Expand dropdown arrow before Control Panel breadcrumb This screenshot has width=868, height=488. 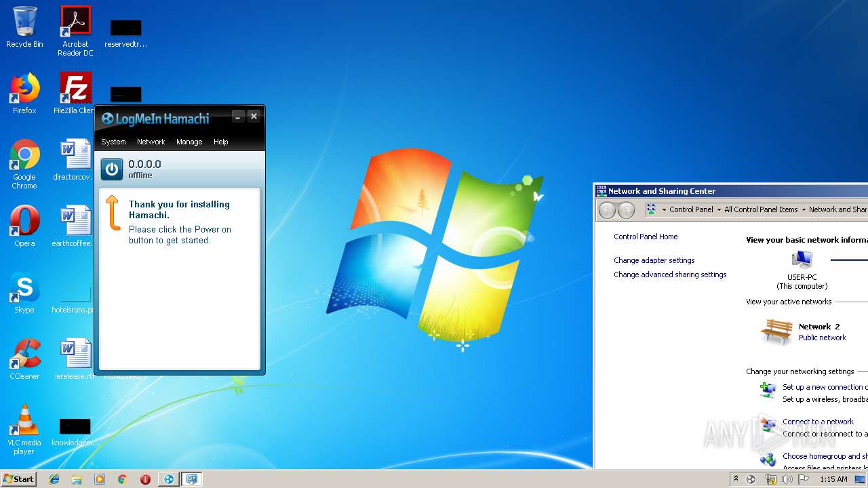664,210
